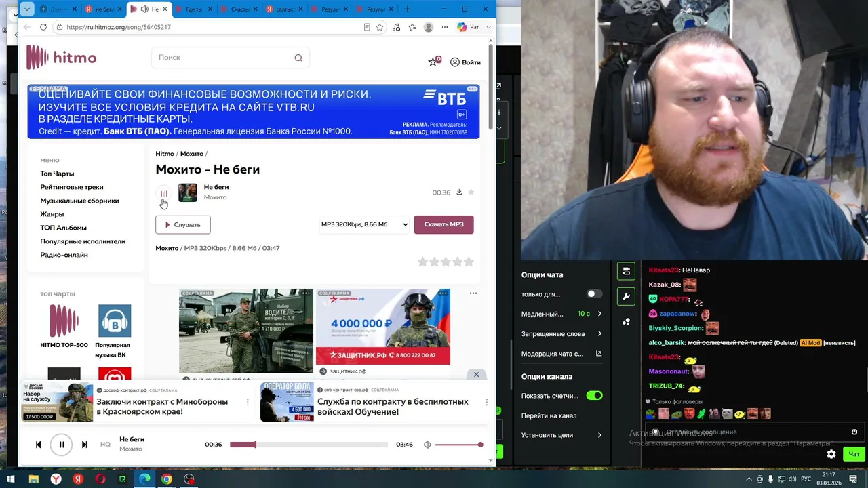Image resolution: width=868 pixels, height=488 pixels.
Task: Click the address bar URL
Action: [x=119, y=27]
